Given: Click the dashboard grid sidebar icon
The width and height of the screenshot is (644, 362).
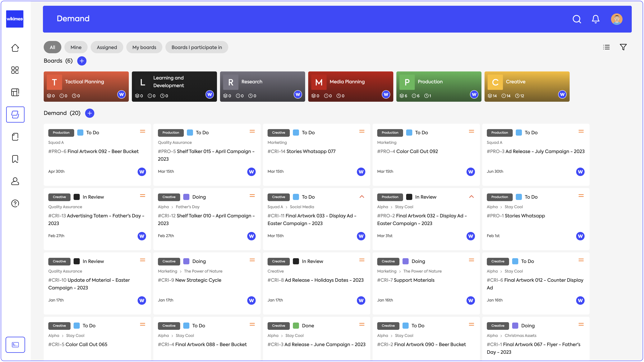Looking at the screenshot, I should (x=15, y=70).
